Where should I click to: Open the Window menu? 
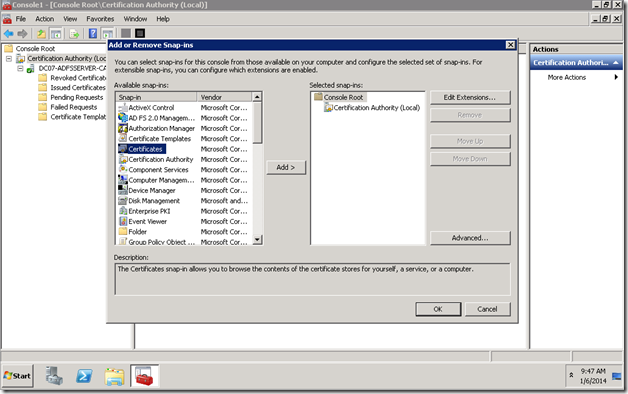pyautogui.click(x=135, y=19)
